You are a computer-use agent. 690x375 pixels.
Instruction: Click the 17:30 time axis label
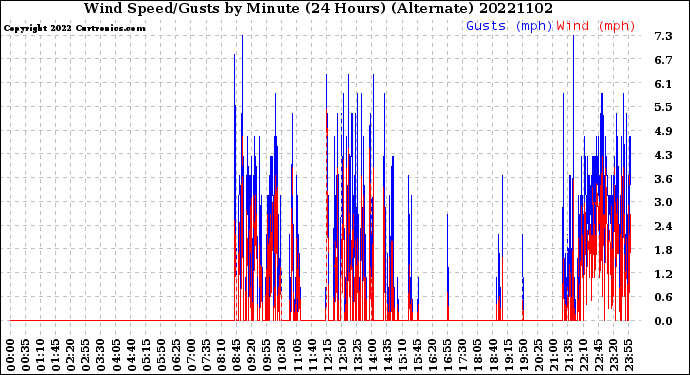pos(462,355)
